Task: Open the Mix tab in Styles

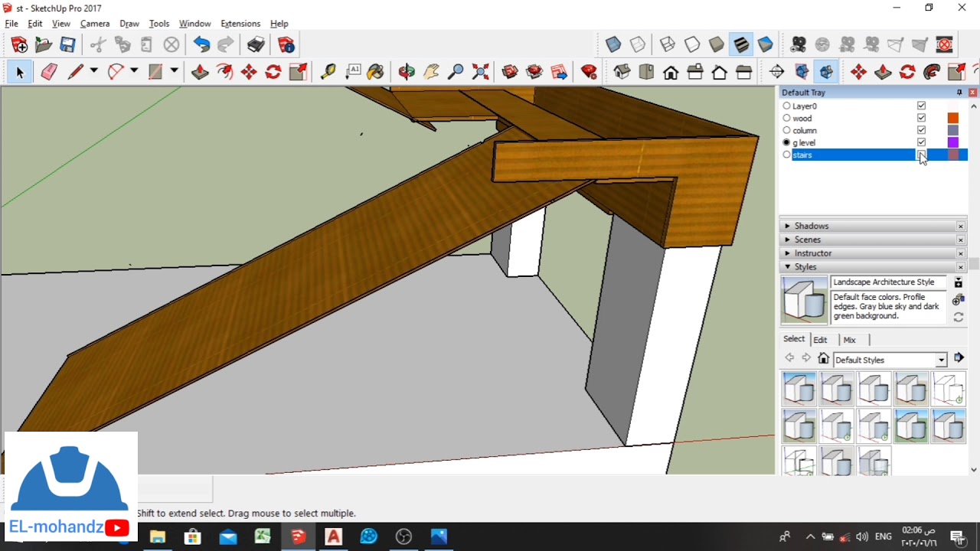Action: (849, 340)
